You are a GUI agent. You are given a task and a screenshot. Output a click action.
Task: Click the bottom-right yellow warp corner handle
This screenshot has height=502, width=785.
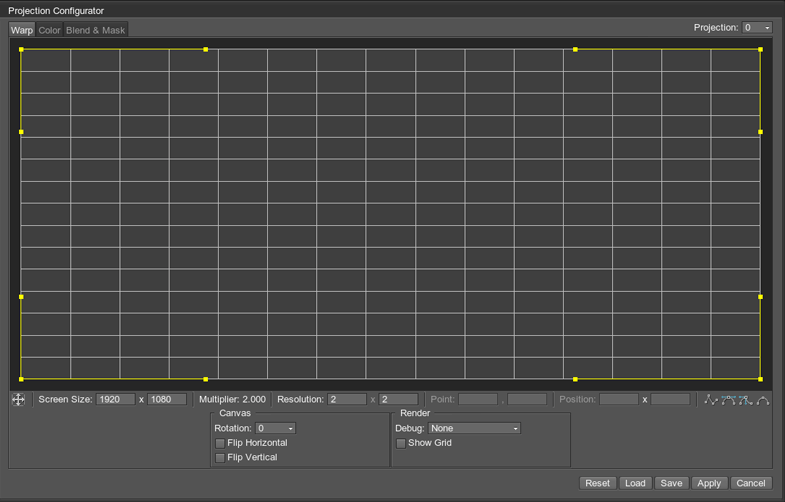[760, 379]
